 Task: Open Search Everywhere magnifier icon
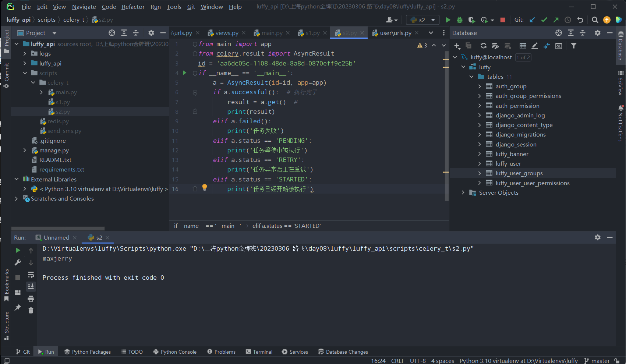tap(595, 20)
